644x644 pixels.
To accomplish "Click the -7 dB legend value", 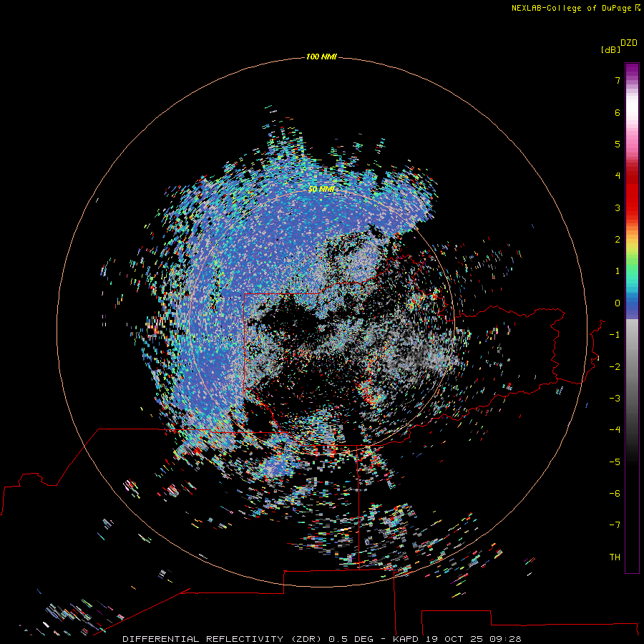I will click(x=615, y=525).
